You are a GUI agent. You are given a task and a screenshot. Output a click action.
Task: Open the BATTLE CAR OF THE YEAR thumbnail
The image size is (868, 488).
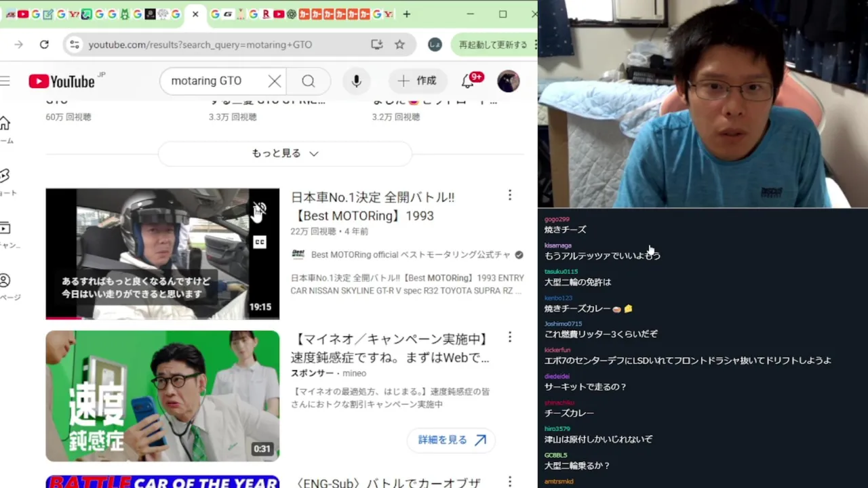162,482
